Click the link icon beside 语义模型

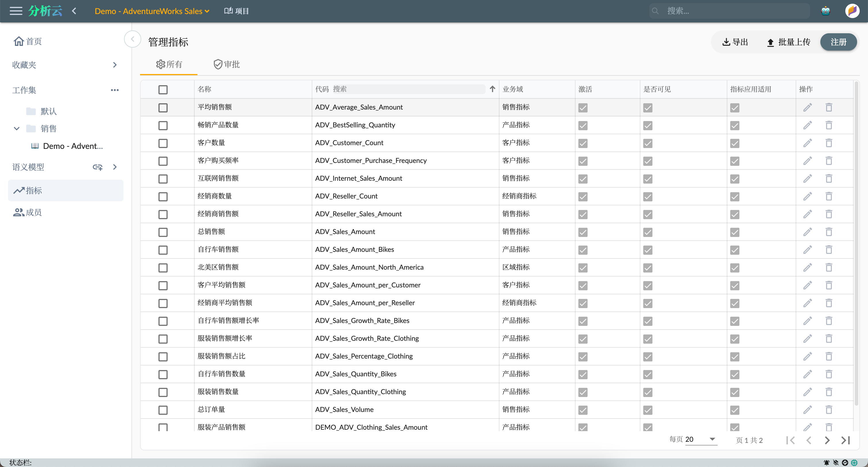[97, 167]
